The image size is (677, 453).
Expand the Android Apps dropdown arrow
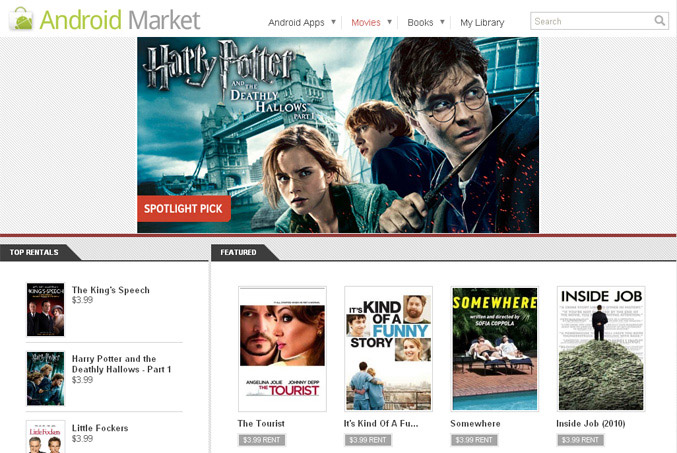point(333,22)
